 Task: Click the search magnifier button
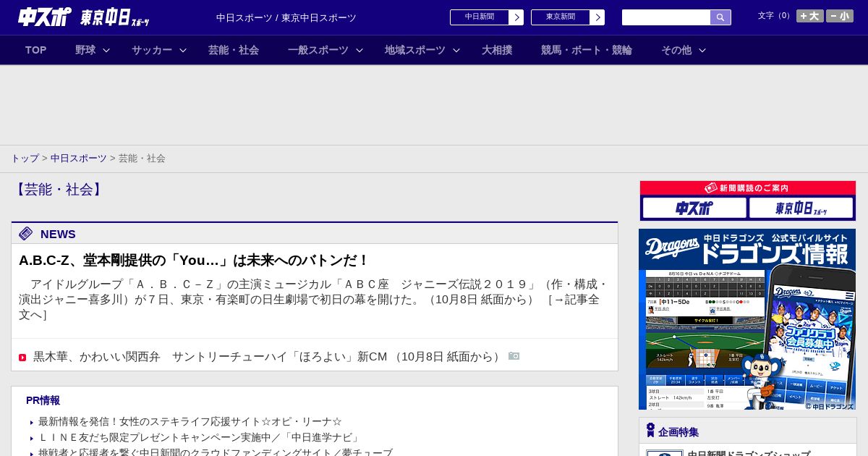coord(720,17)
